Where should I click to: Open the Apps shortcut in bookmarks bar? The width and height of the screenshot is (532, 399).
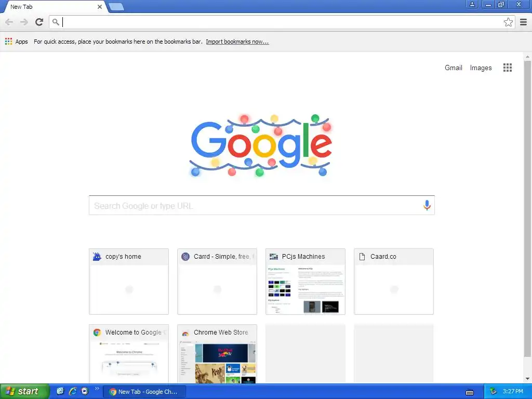[x=16, y=42]
